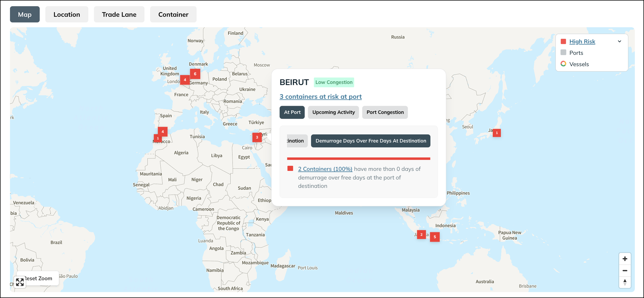
Task: Click the zoom out (−) map control
Action: (625, 271)
